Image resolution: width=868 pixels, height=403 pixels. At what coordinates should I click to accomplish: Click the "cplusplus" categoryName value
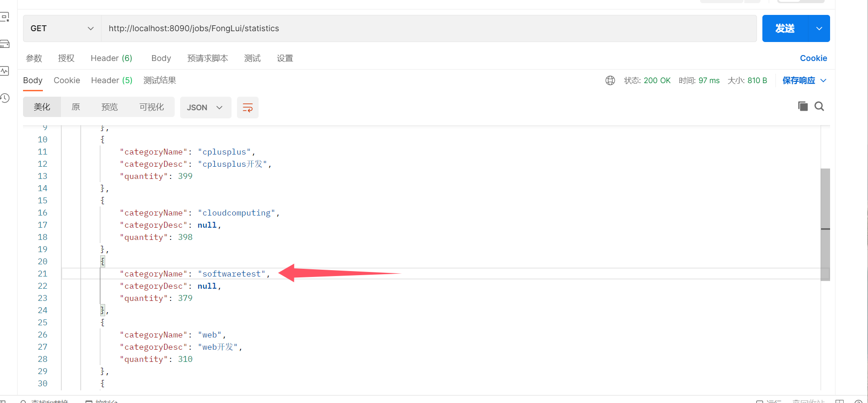(224, 152)
